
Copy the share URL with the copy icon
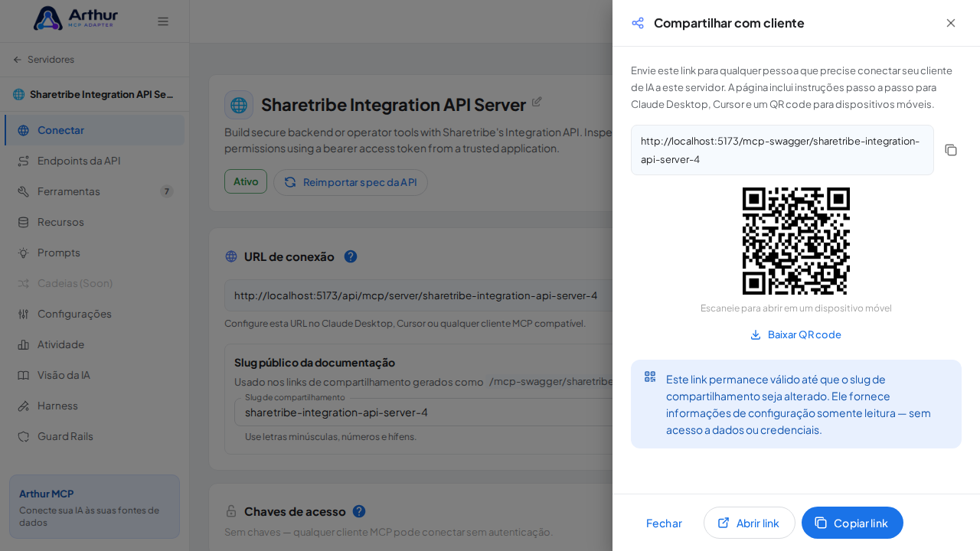(x=951, y=150)
